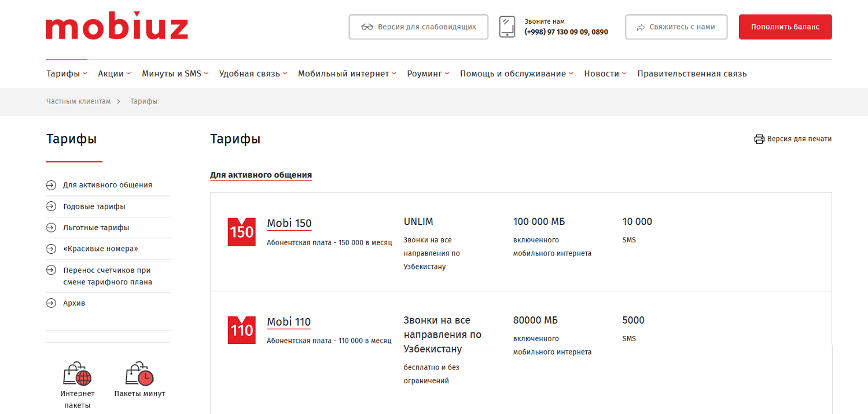This screenshot has width=868, height=414.
Task: Click the share arrow icon in Свяжитесь с нами
Action: click(x=641, y=27)
